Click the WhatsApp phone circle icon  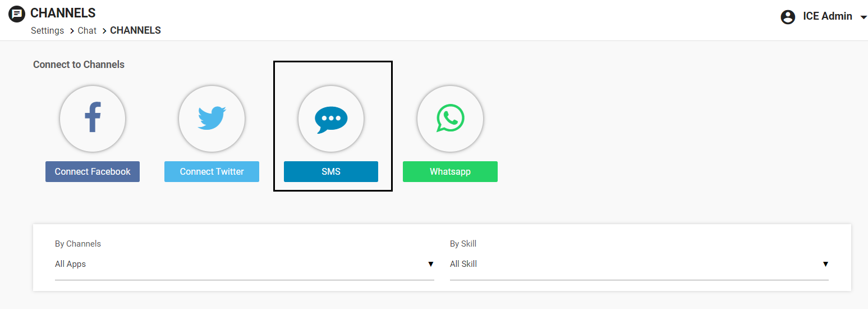coord(450,119)
